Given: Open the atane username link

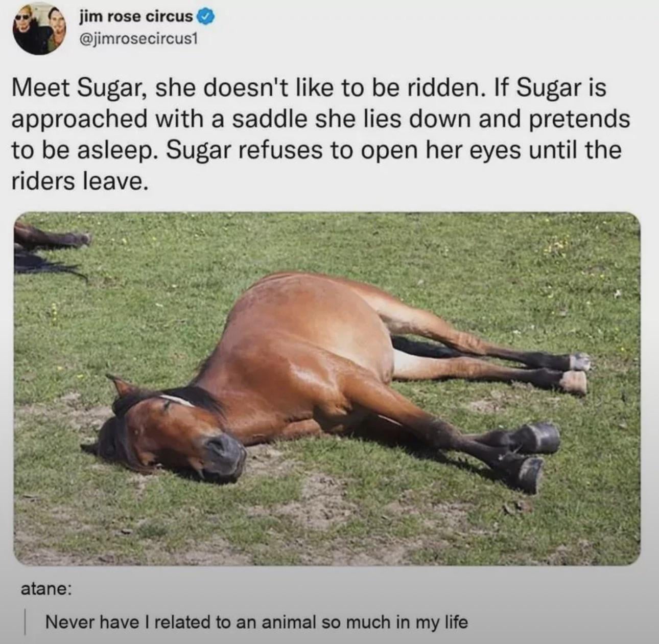Looking at the screenshot, I should coord(45,589).
